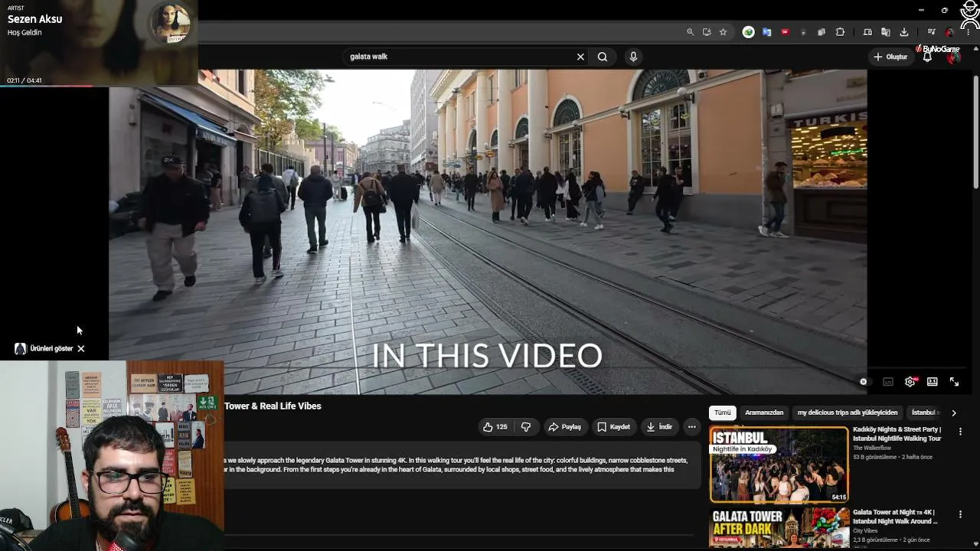Click 'Ürünleri göster' label

[x=51, y=349]
